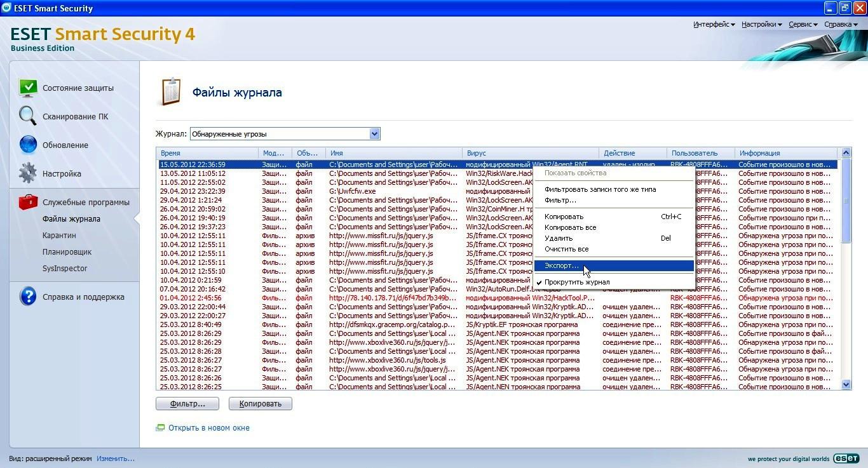Click the log list scroll up arrow
Screen dimensions: 868x468
click(x=846, y=152)
